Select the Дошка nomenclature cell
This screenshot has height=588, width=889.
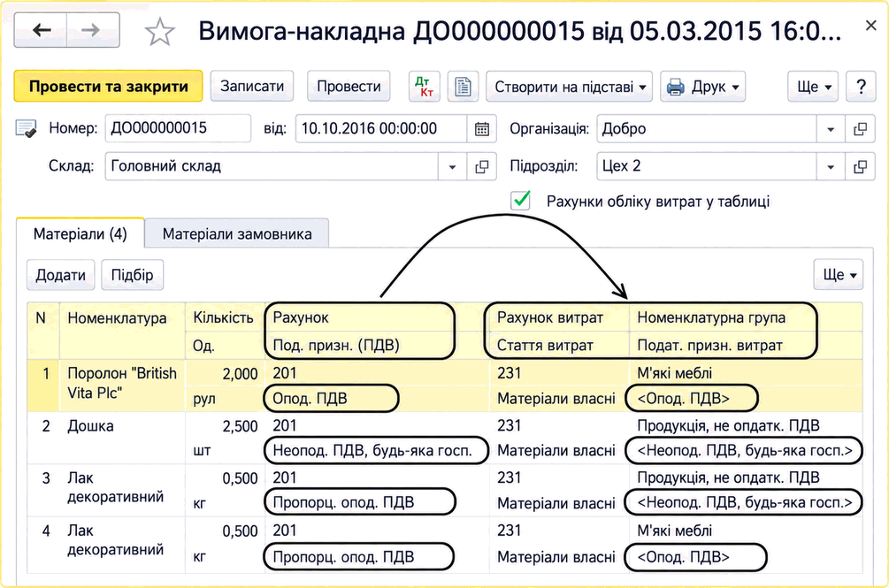coord(122,438)
